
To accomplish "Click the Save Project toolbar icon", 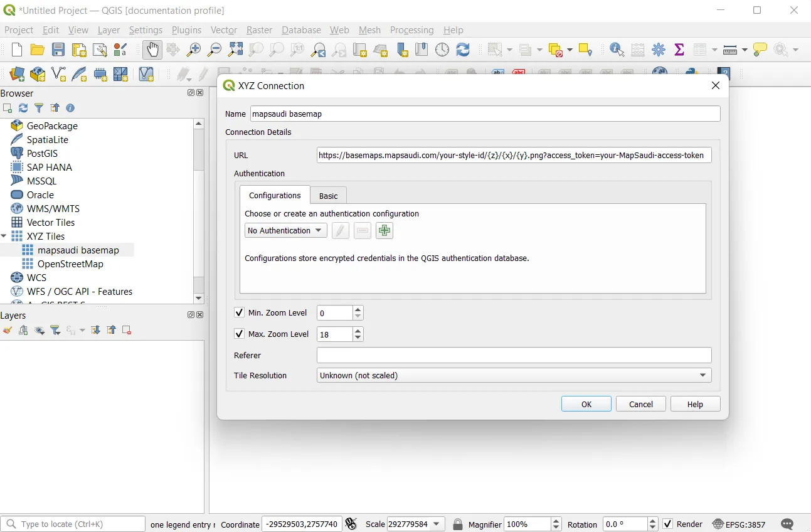I will click(58, 50).
